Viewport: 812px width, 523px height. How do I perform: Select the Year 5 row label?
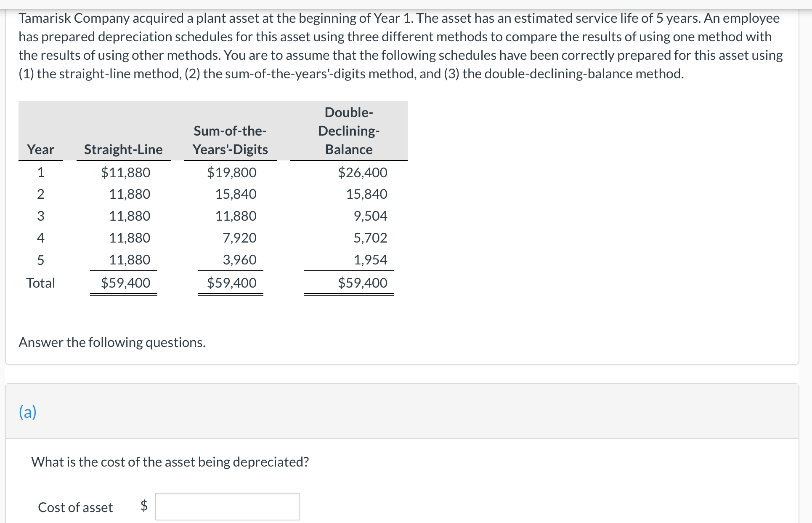point(40,260)
